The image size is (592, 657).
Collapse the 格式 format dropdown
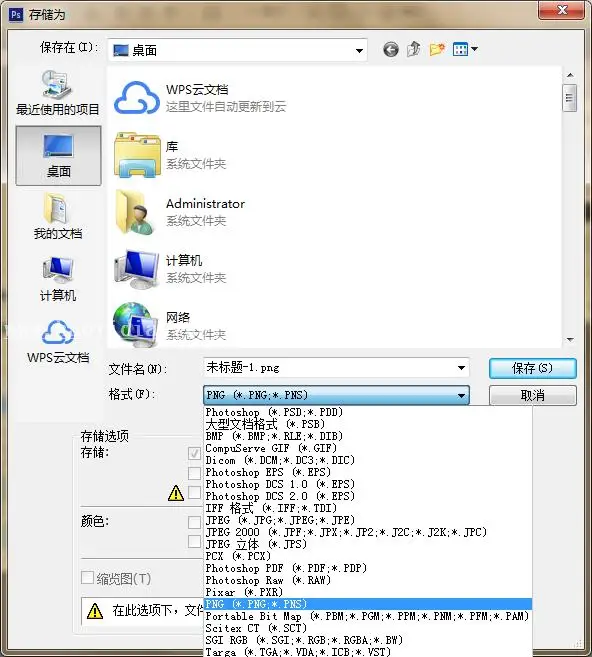[461, 395]
